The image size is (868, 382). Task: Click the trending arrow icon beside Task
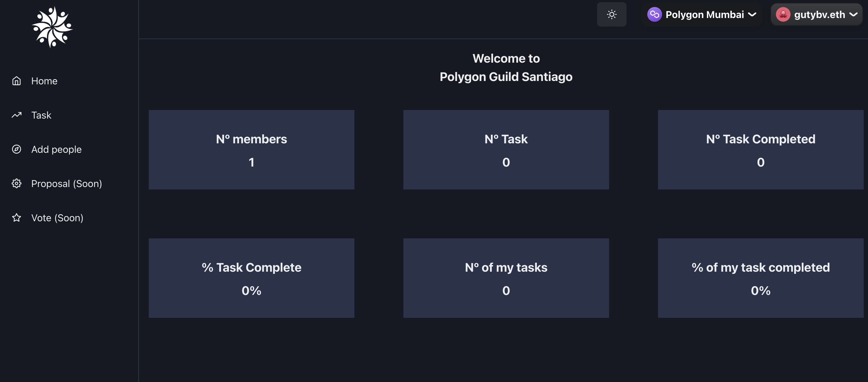point(17,115)
